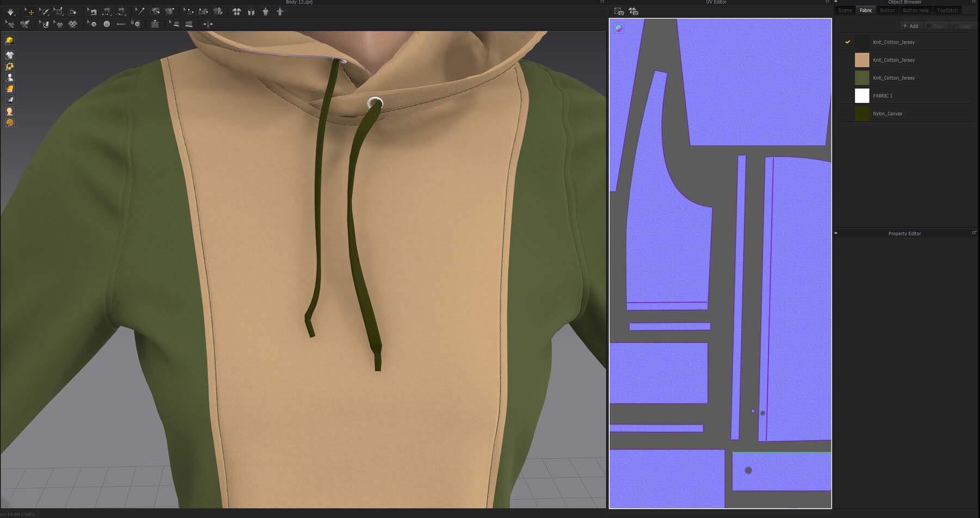Select the Button tool
Viewport: 980px width, 518px height.
pyautogui.click(x=107, y=24)
